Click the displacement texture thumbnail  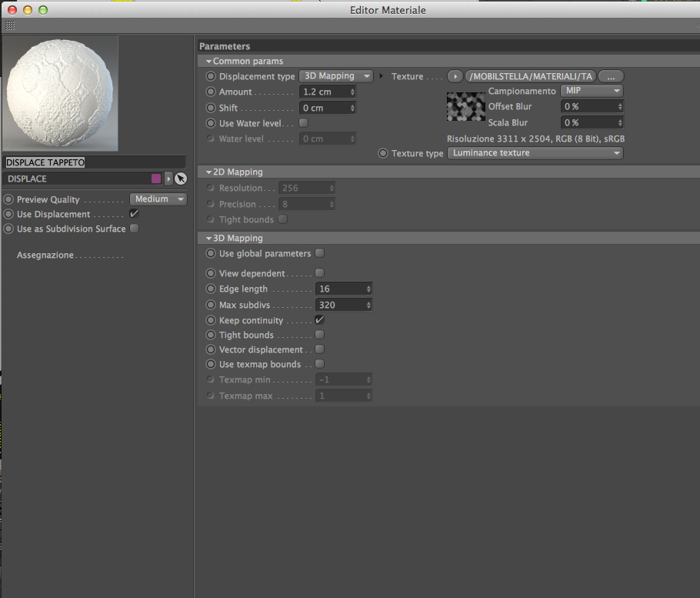pyautogui.click(x=465, y=107)
